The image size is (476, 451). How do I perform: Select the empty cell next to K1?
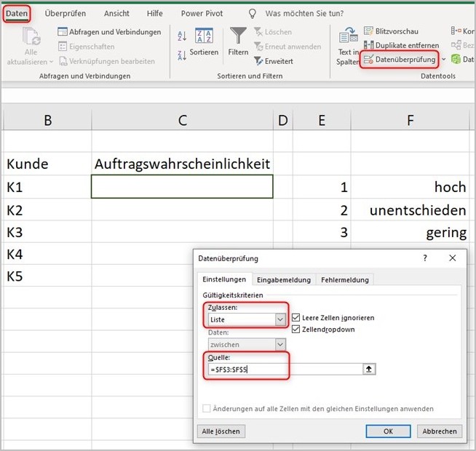click(182, 187)
